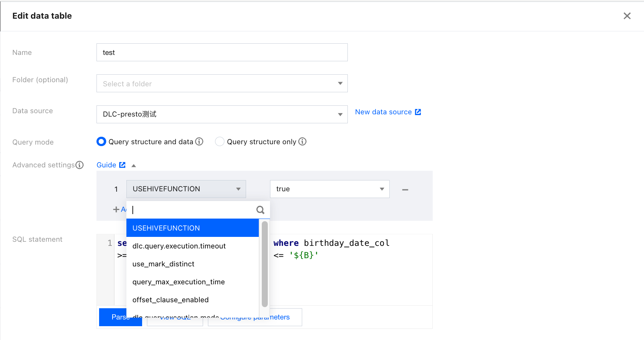Click external link icon next to New data source
Screen dimensions: 644x340
pyautogui.click(x=418, y=112)
